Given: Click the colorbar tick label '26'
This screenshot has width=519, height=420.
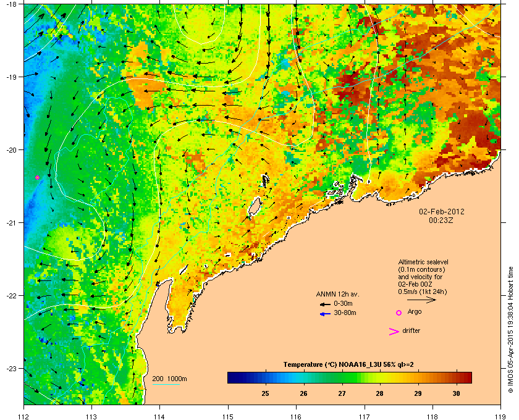Looking at the screenshot, I should pos(303,393).
